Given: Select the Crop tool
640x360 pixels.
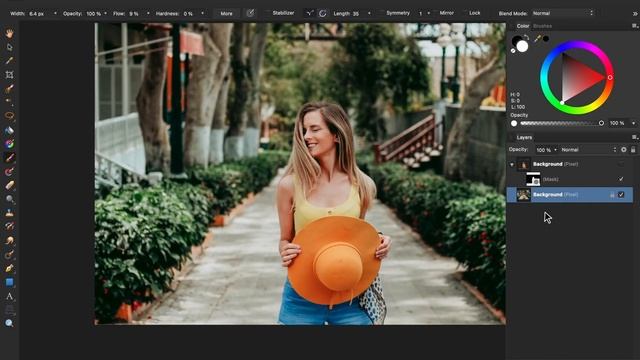Looking at the screenshot, I should 9,75.
